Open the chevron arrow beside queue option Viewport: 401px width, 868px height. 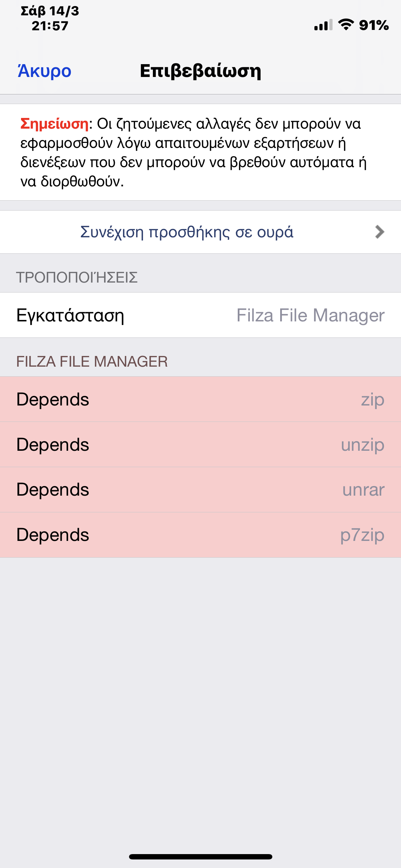380,232
